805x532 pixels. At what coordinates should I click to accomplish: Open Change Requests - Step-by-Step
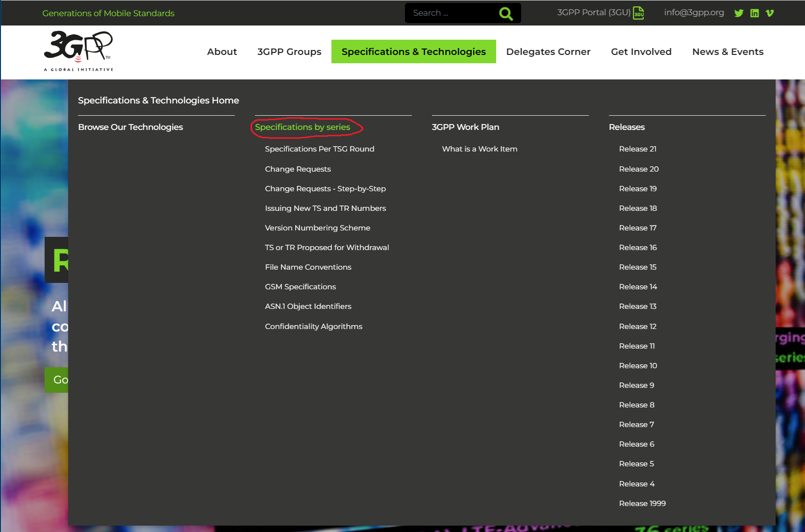326,189
